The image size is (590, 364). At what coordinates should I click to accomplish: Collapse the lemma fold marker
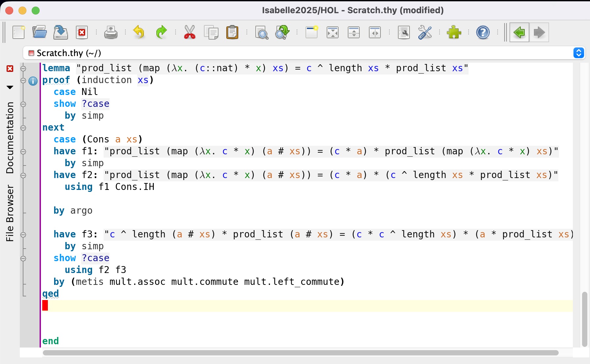(23, 69)
